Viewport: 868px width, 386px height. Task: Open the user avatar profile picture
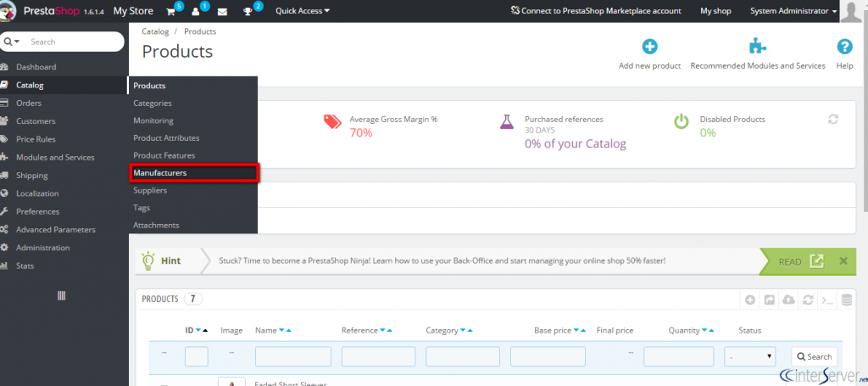click(x=853, y=11)
